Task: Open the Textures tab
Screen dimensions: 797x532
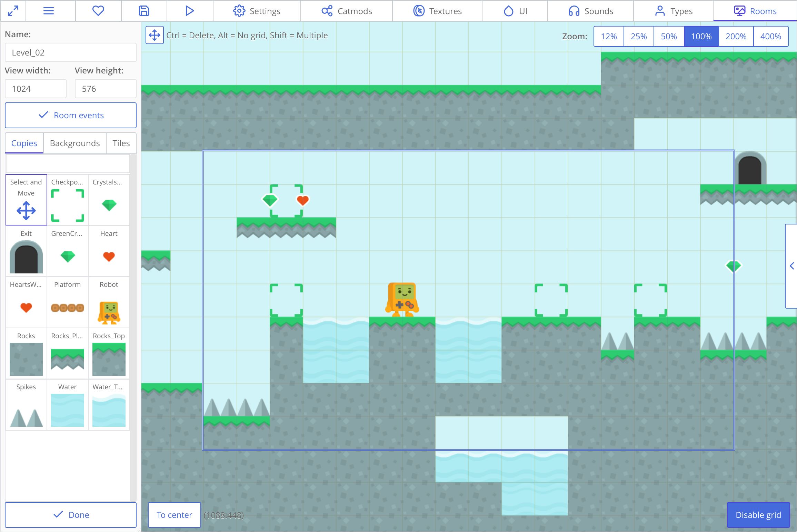Action: click(x=437, y=11)
